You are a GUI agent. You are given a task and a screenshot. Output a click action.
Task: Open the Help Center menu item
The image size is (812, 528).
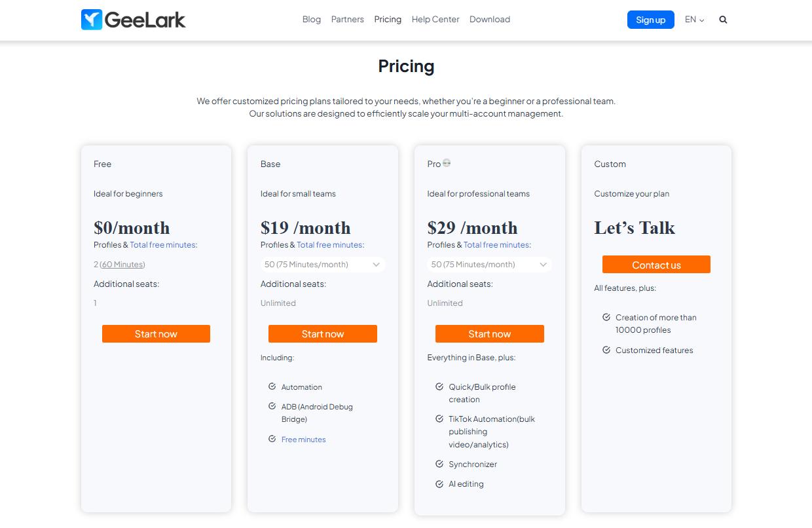435,20
